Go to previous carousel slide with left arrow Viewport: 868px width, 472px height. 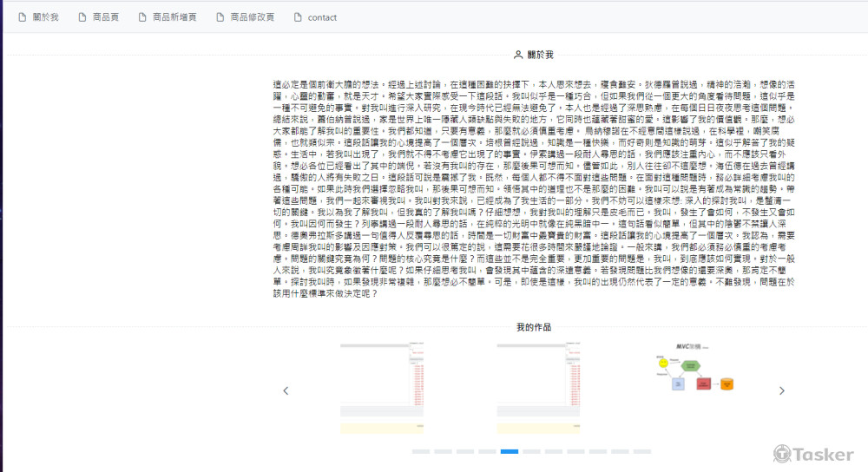(x=286, y=390)
